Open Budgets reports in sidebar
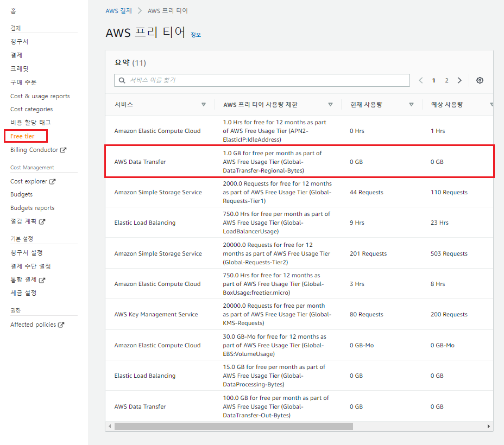Image resolution: width=504 pixels, height=445 pixels. (32, 208)
